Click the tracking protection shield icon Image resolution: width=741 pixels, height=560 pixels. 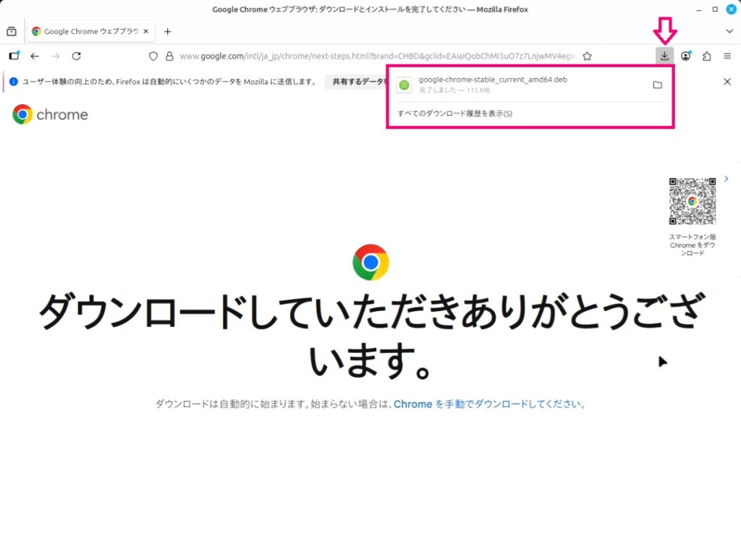[153, 56]
